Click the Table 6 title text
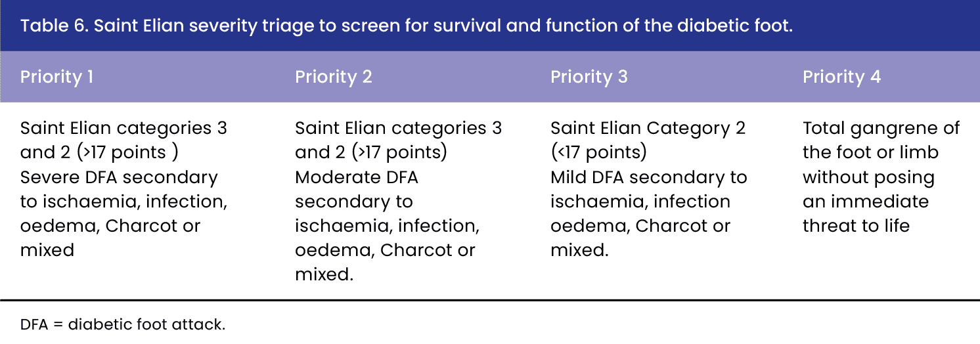Image resolution: width=980 pixels, height=344 pixels. coord(407,27)
